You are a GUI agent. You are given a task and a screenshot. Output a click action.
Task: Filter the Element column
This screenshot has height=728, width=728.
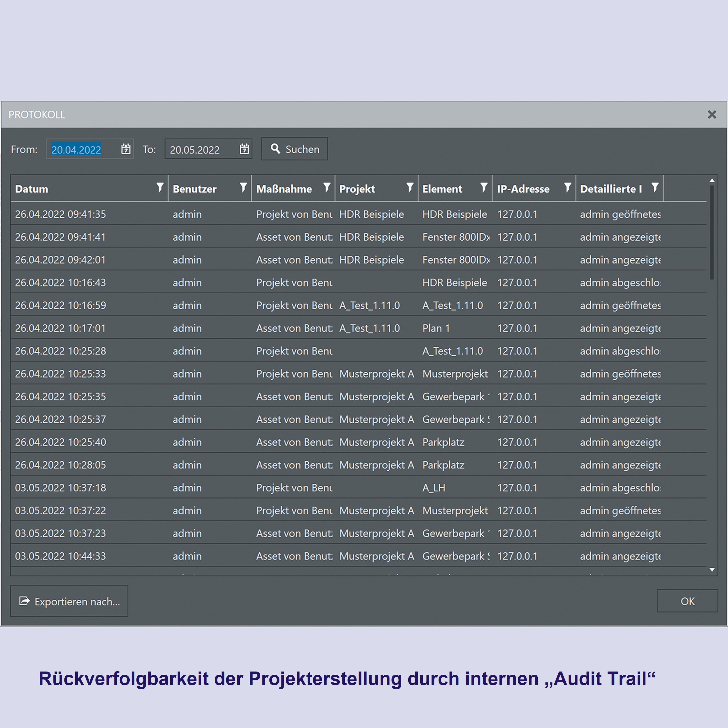484,188
